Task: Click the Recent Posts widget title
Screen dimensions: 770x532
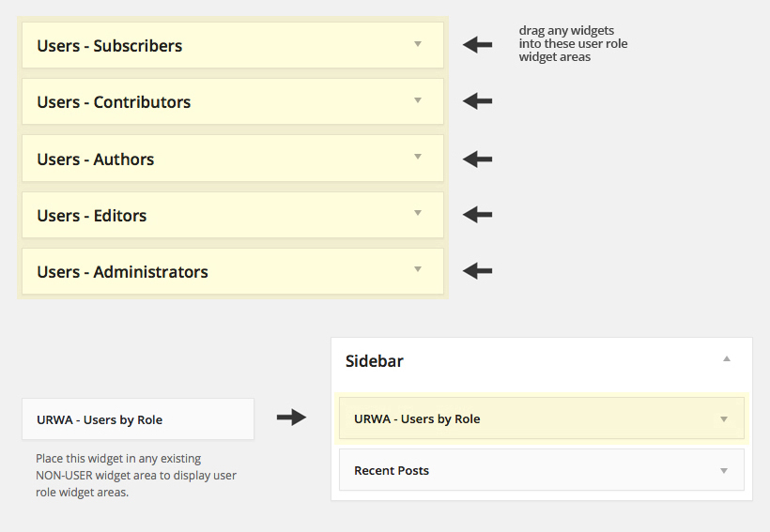Action: (x=391, y=471)
